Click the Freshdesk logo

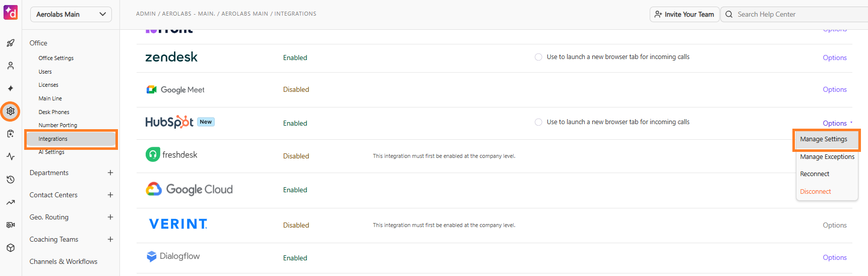tap(171, 155)
